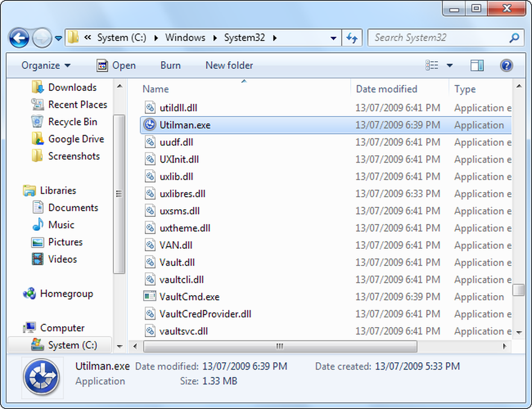Select Homegroup in the navigation pane

point(57,294)
